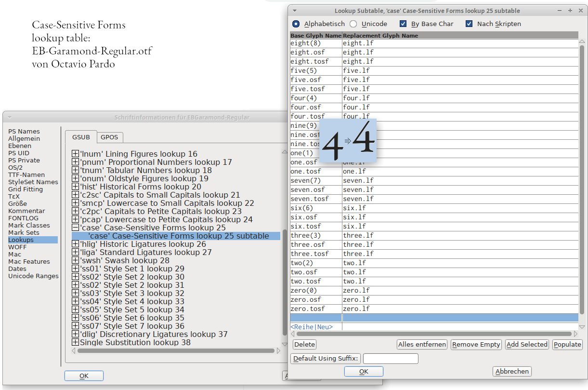The height and width of the screenshot is (390, 588).
Task: Select Single Substitution lookup 38 row
Action: tap(135, 342)
